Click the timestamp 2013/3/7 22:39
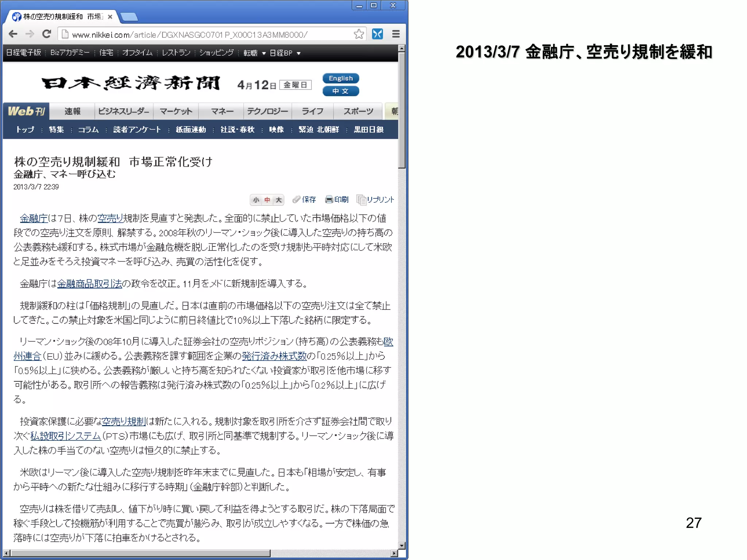 [x=36, y=187]
